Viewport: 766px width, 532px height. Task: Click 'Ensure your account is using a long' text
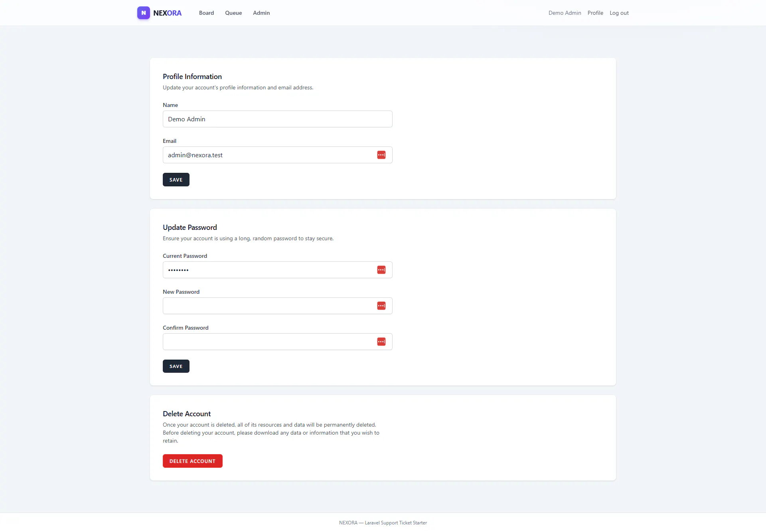click(x=248, y=238)
